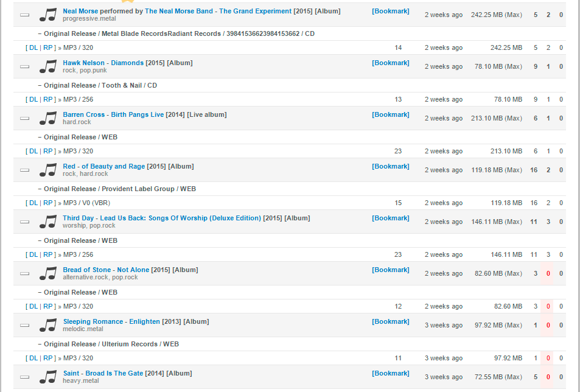Bookmark Saint Broad Is The Gate
580x392 pixels.
[x=391, y=374]
